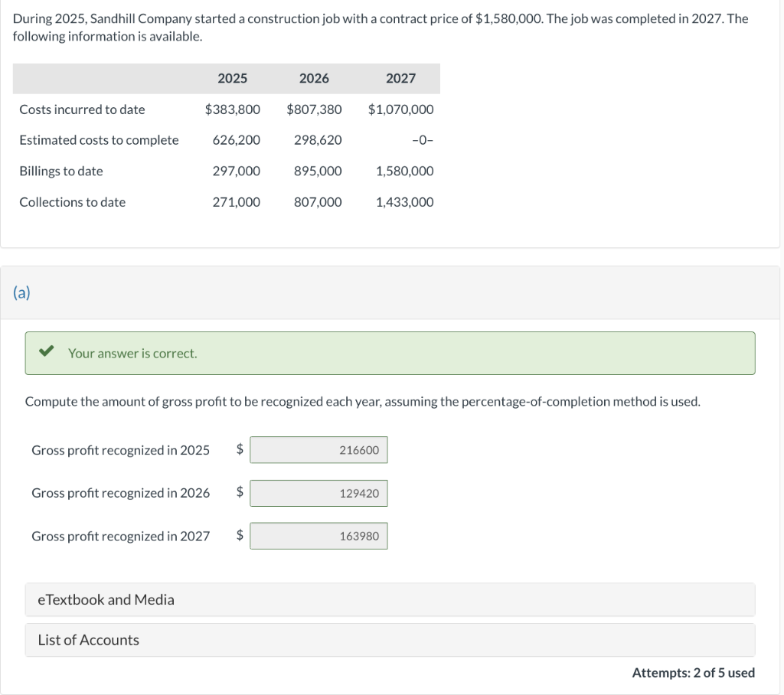Open the List of Accounts section
This screenshot has height=695, width=784.
[x=390, y=640]
